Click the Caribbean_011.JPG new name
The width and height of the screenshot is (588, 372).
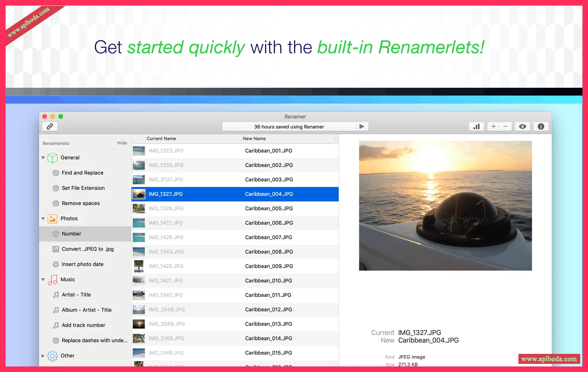tap(268, 295)
